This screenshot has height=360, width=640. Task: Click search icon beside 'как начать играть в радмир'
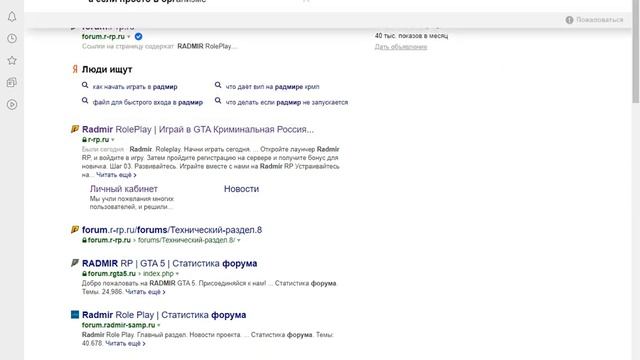coord(85,85)
